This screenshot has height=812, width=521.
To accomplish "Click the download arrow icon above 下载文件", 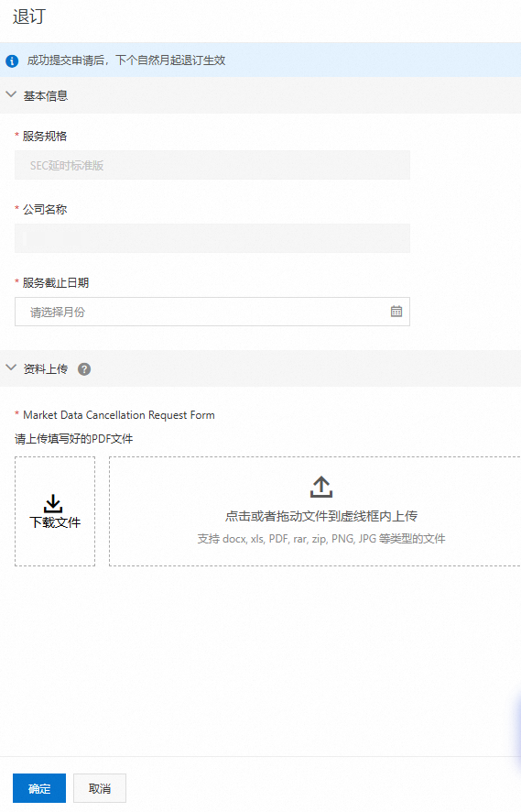I will coord(53,504).
